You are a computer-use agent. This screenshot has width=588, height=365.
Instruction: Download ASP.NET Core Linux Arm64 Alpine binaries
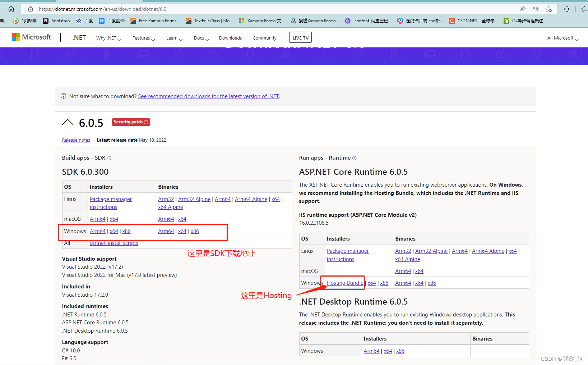pyautogui.click(x=488, y=251)
